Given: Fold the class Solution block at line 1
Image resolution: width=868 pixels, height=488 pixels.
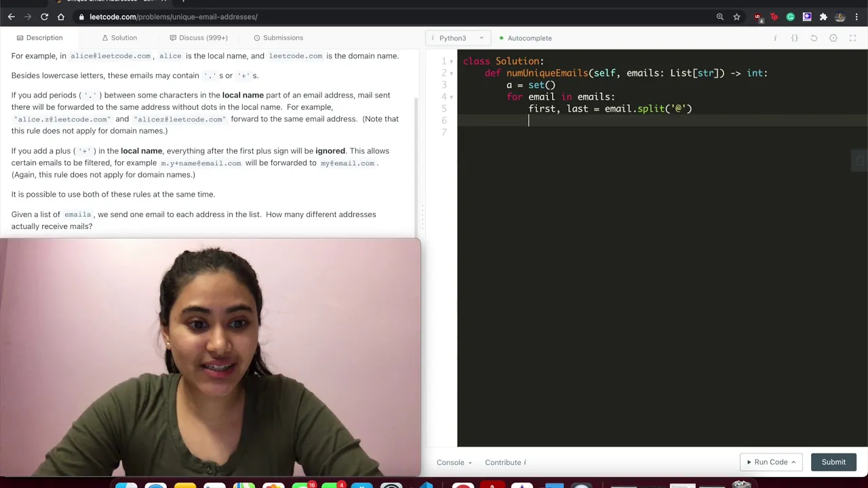Looking at the screenshot, I should click(x=452, y=61).
